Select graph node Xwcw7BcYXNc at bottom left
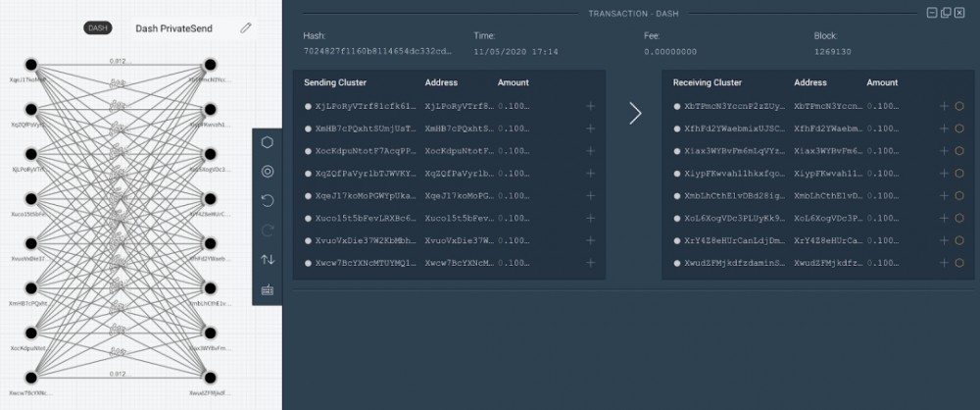 pos(30,378)
